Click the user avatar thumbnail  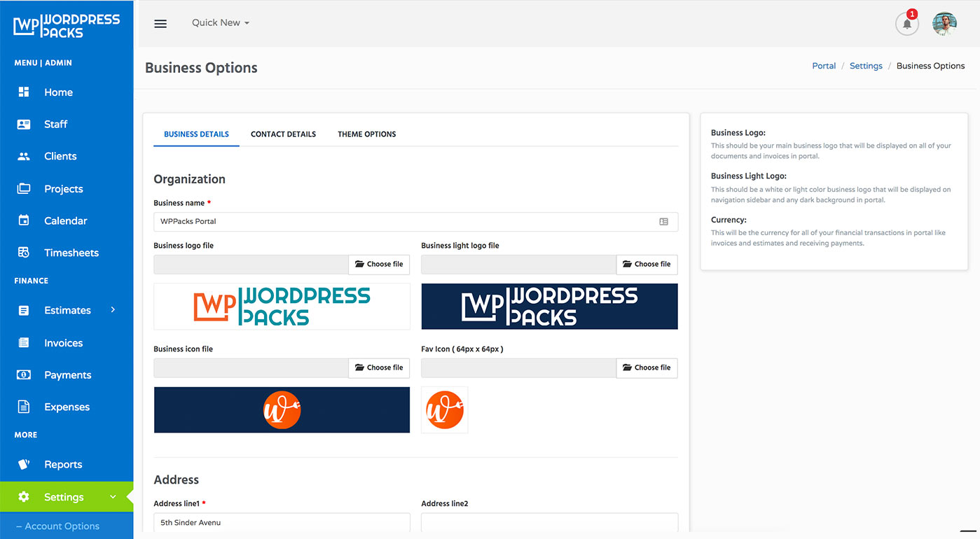pyautogui.click(x=944, y=23)
